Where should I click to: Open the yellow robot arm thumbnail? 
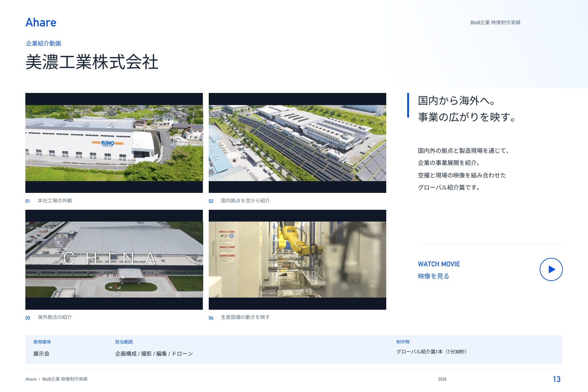point(297,260)
